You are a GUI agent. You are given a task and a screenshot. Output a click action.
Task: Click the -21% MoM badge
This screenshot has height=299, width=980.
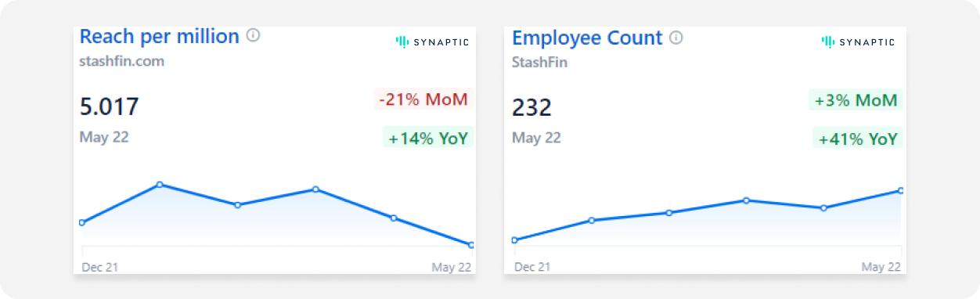(x=423, y=99)
